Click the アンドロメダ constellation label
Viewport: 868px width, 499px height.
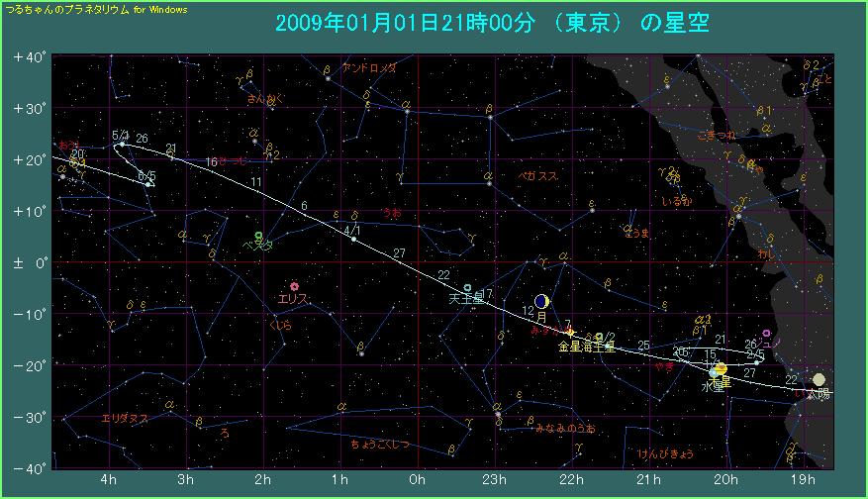click(x=369, y=68)
